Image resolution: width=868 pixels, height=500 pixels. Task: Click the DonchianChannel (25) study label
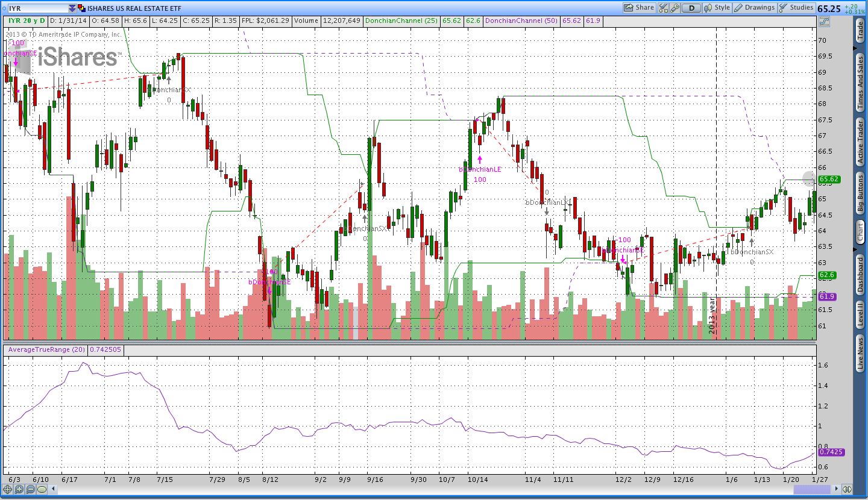click(402, 21)
